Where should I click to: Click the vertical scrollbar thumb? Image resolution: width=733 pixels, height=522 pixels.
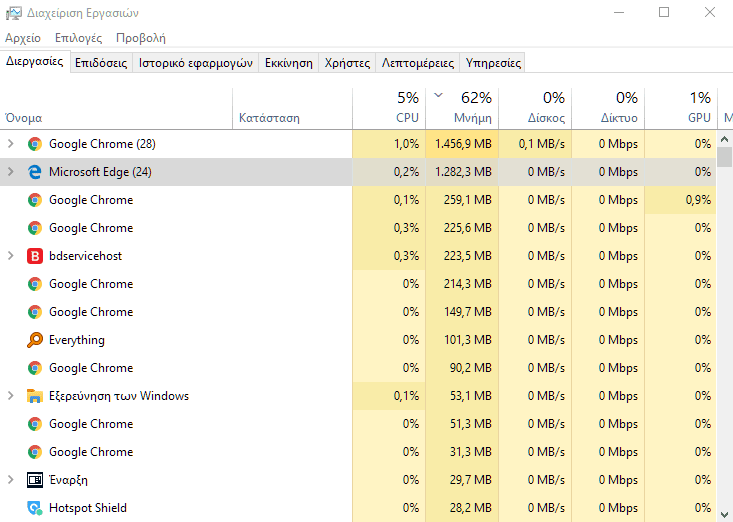point(725,157)
